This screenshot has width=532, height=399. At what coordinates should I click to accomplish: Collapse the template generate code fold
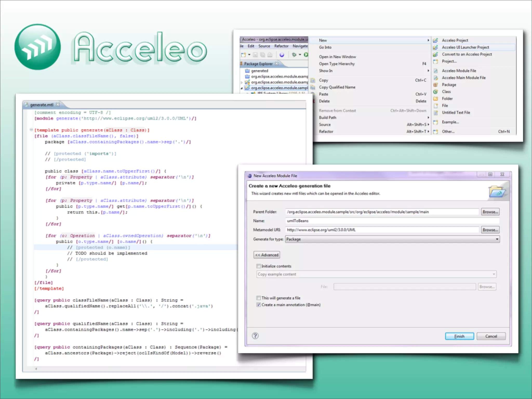click(31, 130)
